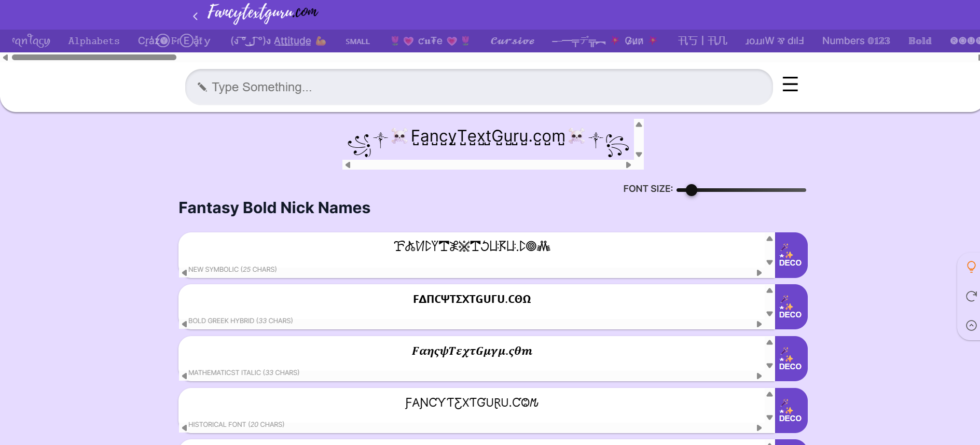980x445 pixels.
Task: Open the Numbers 0123 tab
Action: (855, 41)
